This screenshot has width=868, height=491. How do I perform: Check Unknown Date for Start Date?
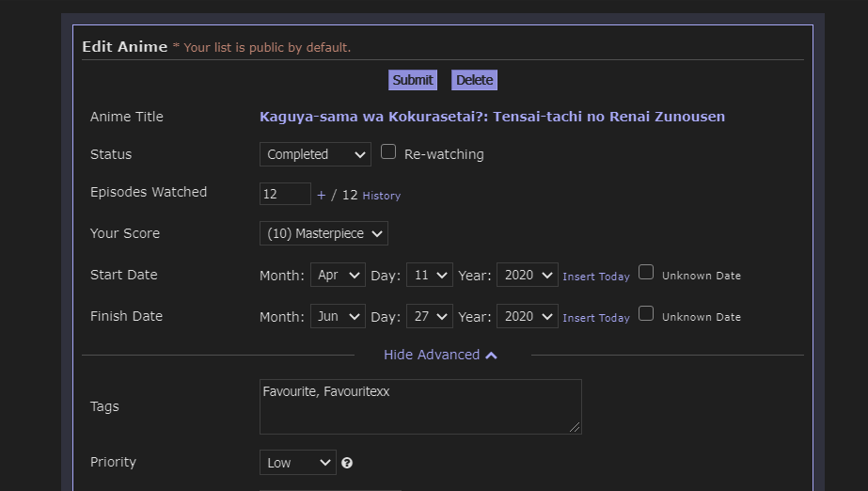646,273
